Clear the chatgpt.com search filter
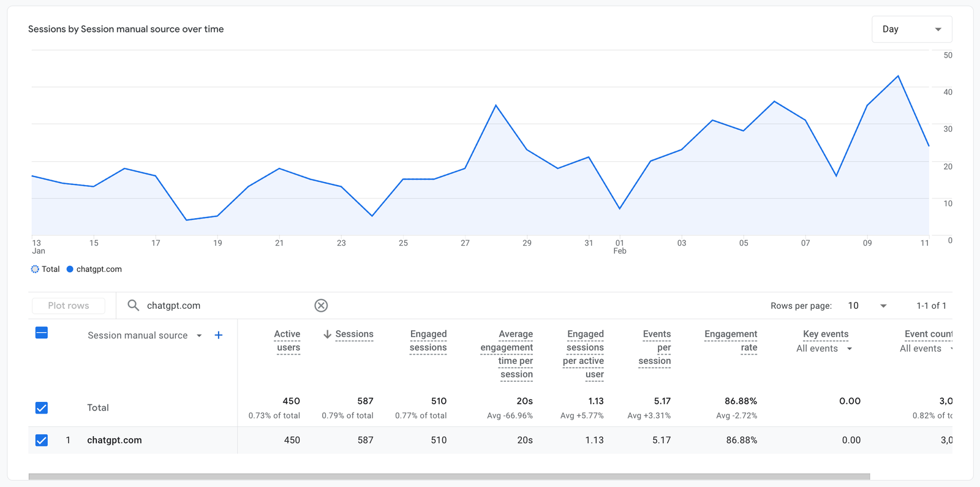 point(321,306)
